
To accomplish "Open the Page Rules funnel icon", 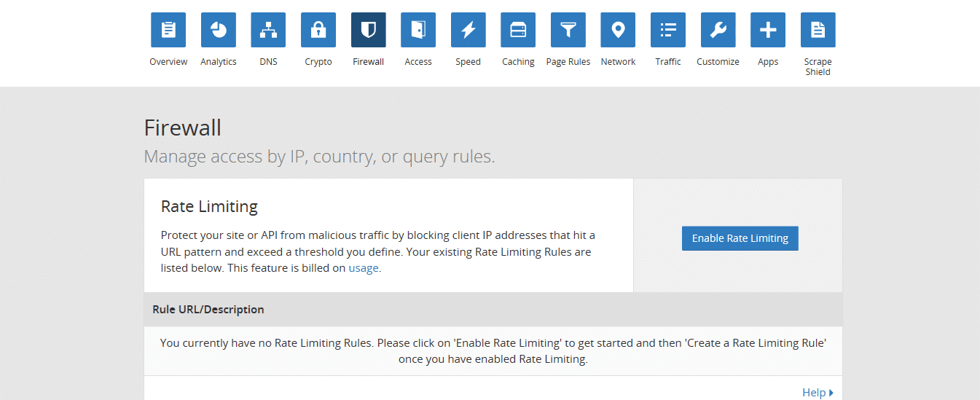I will [x=568, y=30].
